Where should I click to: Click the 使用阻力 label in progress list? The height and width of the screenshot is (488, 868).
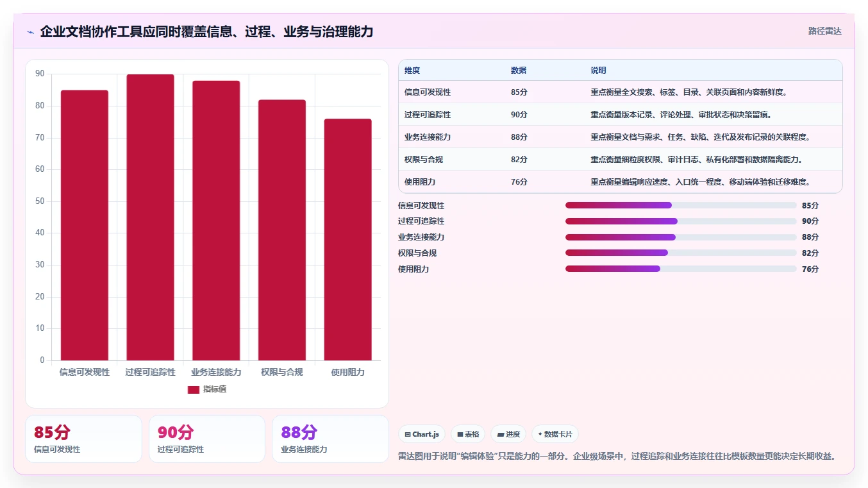pos(413,269)
